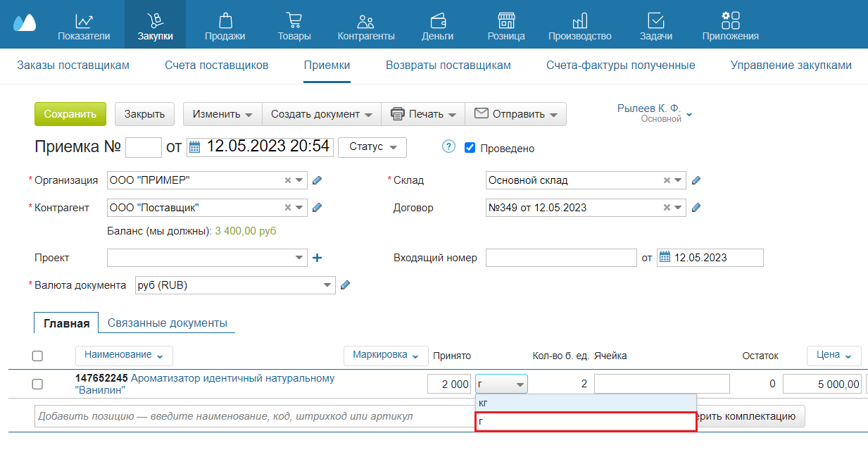868x450 pixels.
Task: Switch to Связанные документы tab
Action: coord(167,323)
